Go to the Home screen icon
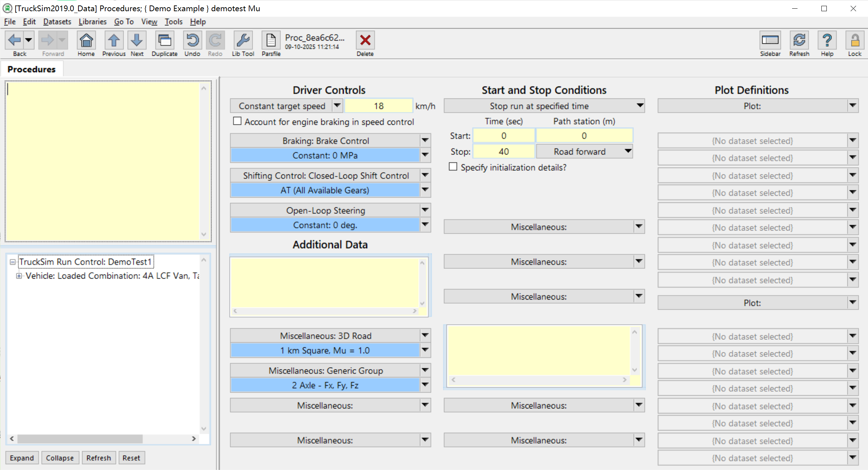This screenshot has height=470, width=868. (x=86, y=40)
